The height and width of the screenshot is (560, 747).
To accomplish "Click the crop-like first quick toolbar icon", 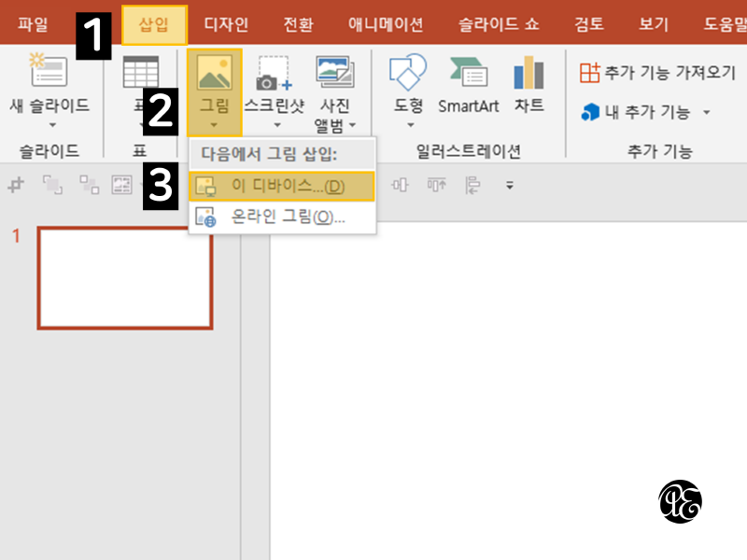I will (16, 185).
